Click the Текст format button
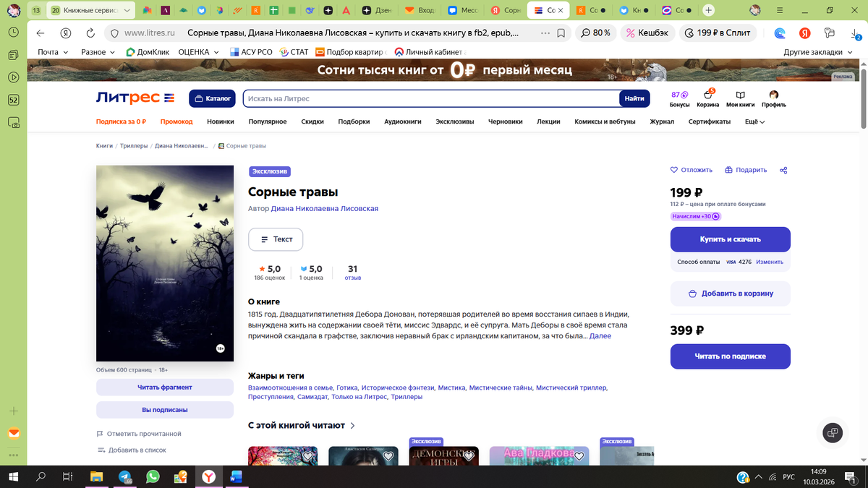Image resolution: width=868 pixels, height=488 pixels. (x=276, y=239)
